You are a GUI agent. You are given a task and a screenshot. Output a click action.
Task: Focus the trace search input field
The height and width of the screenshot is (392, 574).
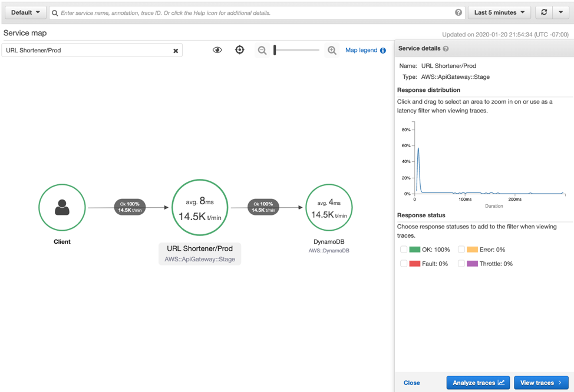pyautogui.click(x=257, y=13)
